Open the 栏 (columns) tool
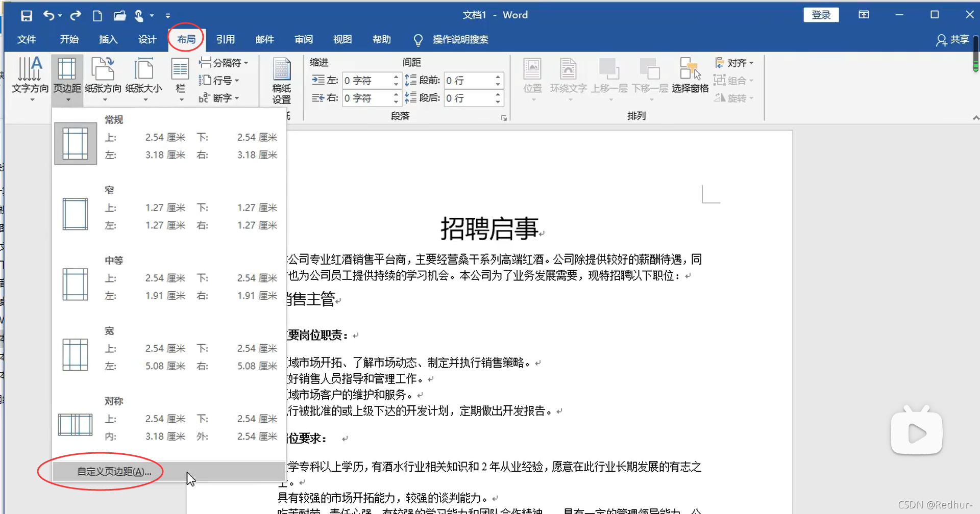 [180, 79]
